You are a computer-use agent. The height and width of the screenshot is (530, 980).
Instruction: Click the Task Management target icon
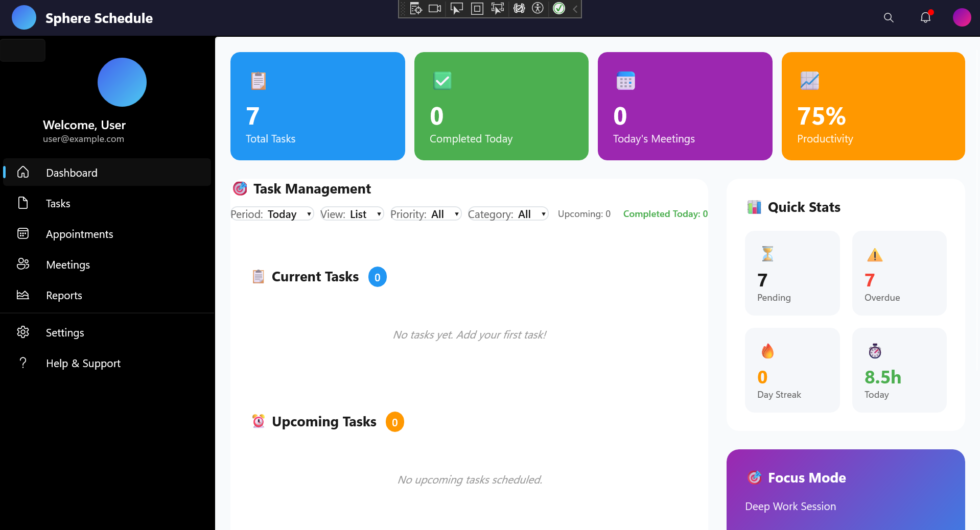click(240, 189)
